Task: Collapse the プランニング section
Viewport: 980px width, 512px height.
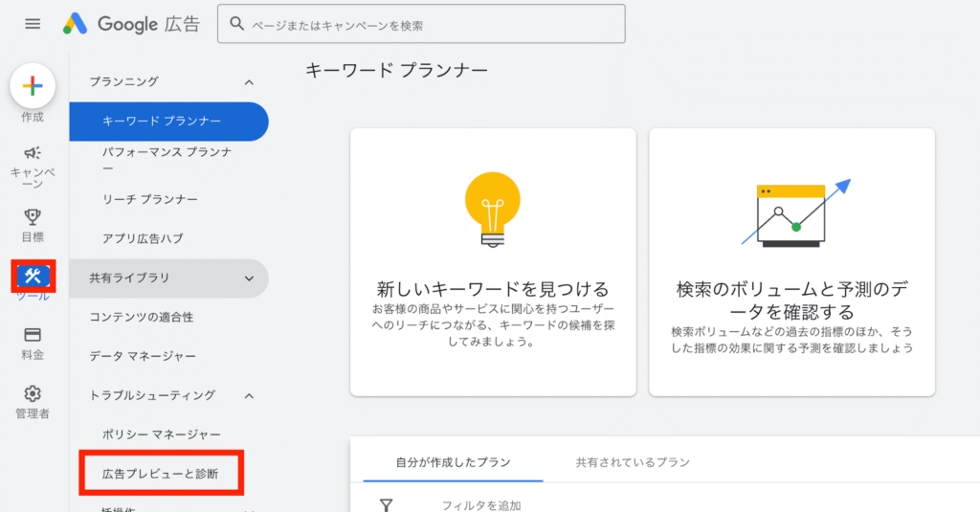Action: pos(249,82)
